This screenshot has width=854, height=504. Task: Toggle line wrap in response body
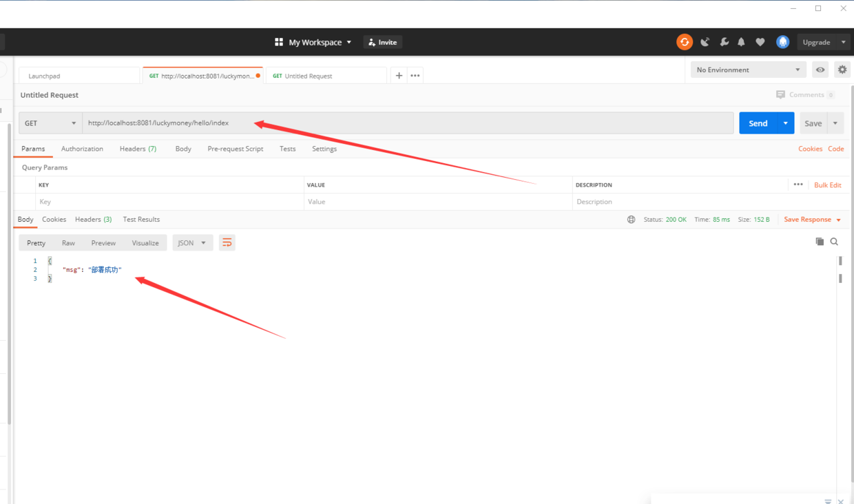point(227,242)
